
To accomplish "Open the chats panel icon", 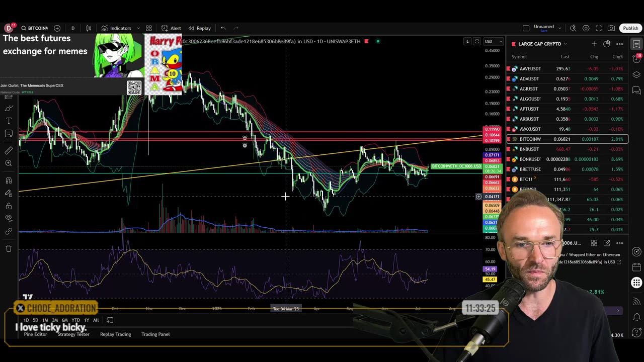I will click(x=636, y=90).
